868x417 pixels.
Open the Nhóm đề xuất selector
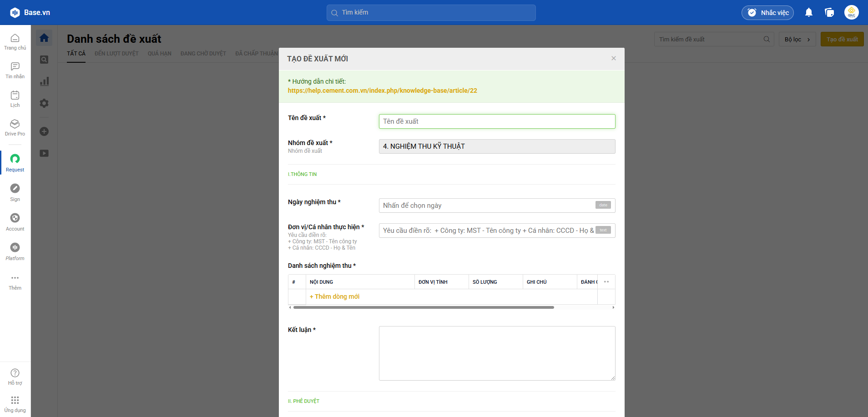497,146
